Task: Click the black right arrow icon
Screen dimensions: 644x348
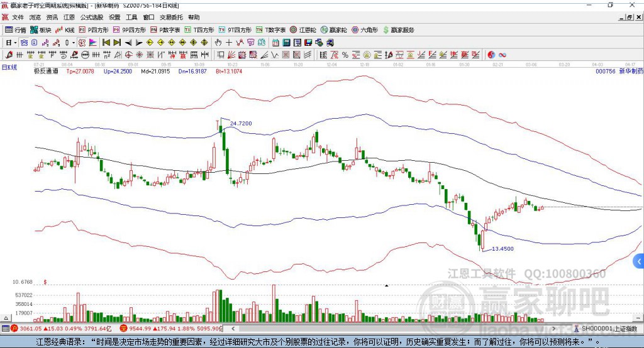Action: point(139,43)
